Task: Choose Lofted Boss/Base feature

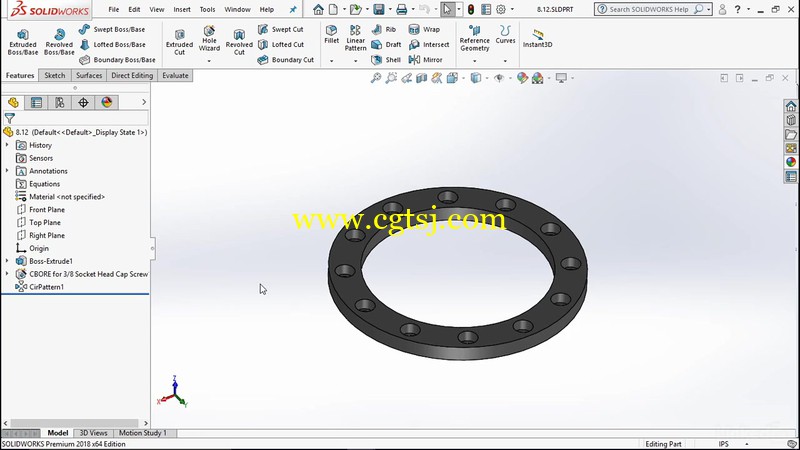Action: (x=113, y=45)
